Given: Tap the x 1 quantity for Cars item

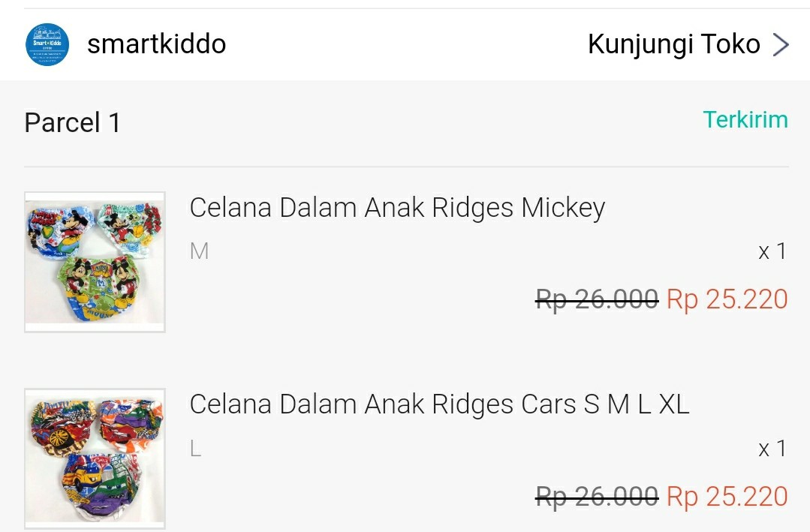Looking at the screenshot, I should (x=772, y=449).
